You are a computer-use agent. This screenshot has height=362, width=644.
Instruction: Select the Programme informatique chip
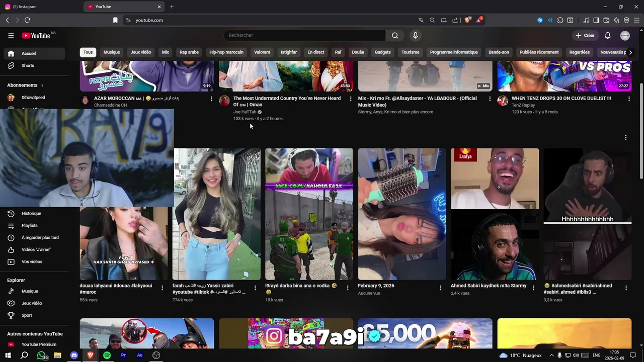click(x=454, y=52)
